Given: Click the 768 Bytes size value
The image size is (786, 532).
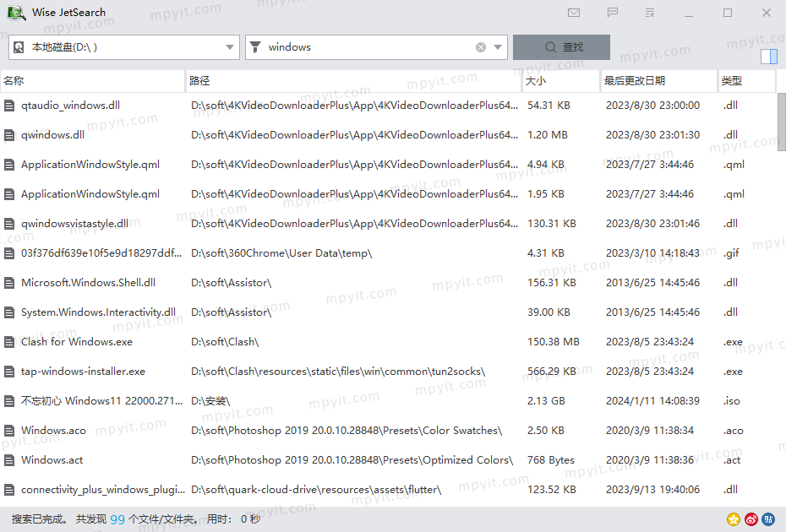Looking at the screenshot, I should pos(551,460).
